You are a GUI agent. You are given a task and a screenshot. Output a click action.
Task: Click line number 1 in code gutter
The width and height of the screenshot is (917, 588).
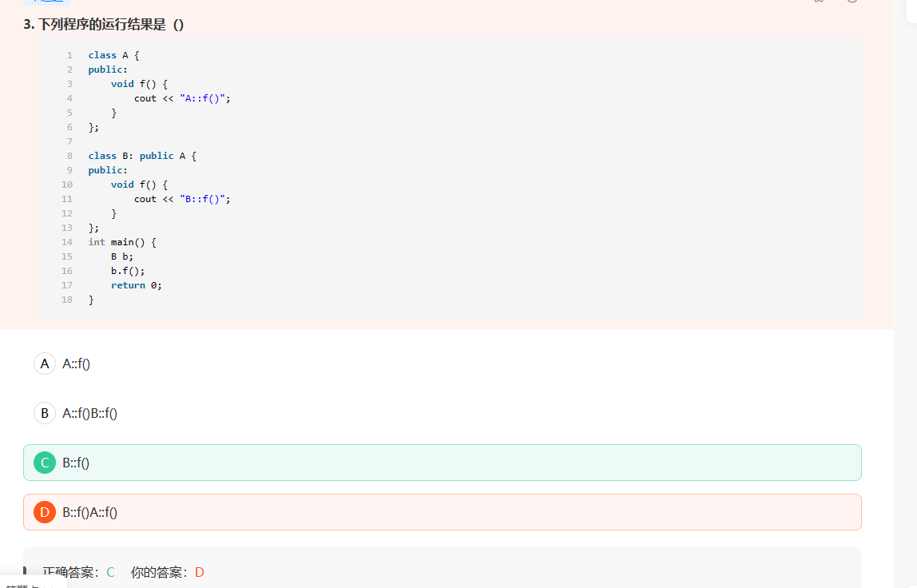(69, 55)
